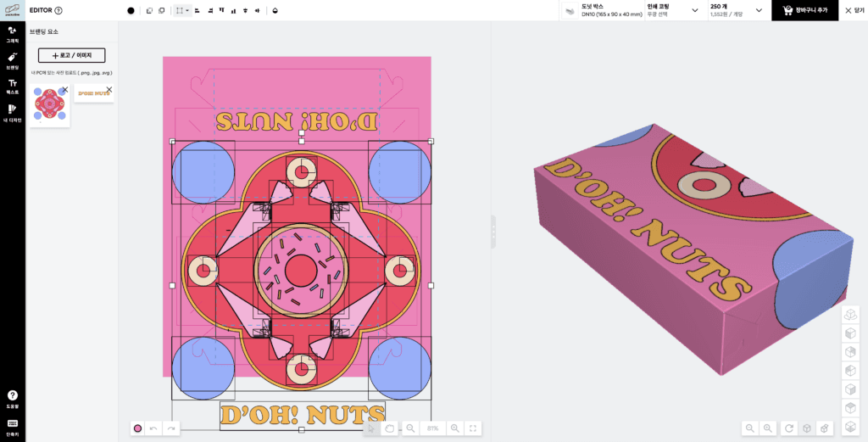Viewport: 868px width, 442px height.
Task: Open the 그래픽 graphics panel in the sidebar
Action: [x=12, y=34]
